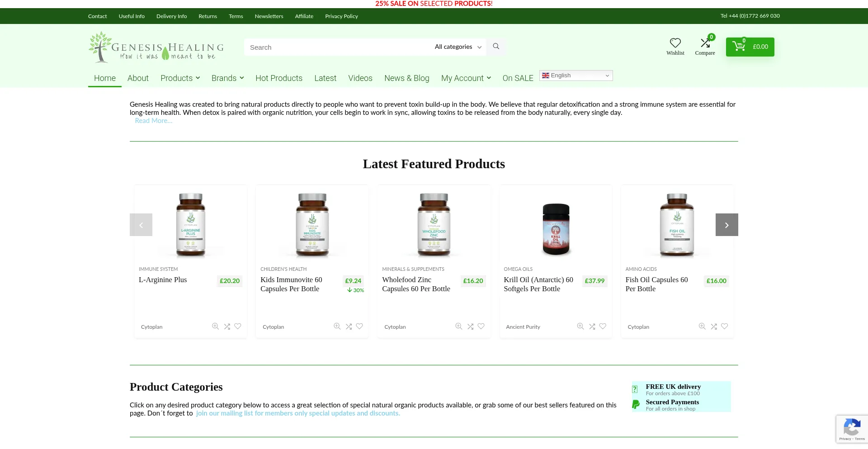868x449 pixels.
Task: Quick view L-Arginine Plus magnifier icon
Action: (x=216, y=326)
